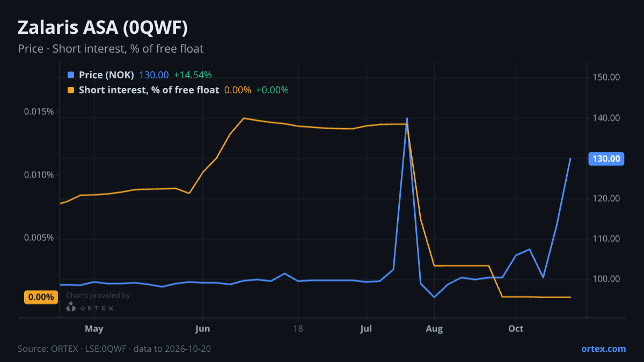Click the blue Price legend swatch
644x362 pixels.
click(x=71, y=75)
